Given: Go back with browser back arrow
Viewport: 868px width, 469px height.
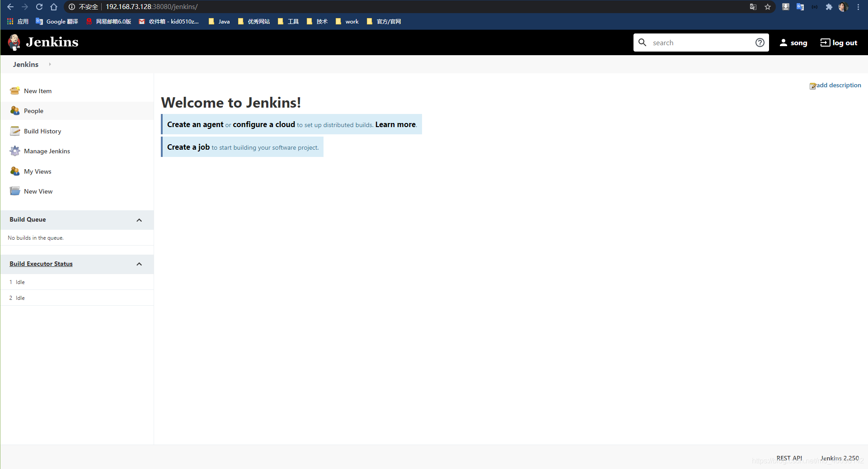Looking at the screenshot, I should tap(10, 7).
